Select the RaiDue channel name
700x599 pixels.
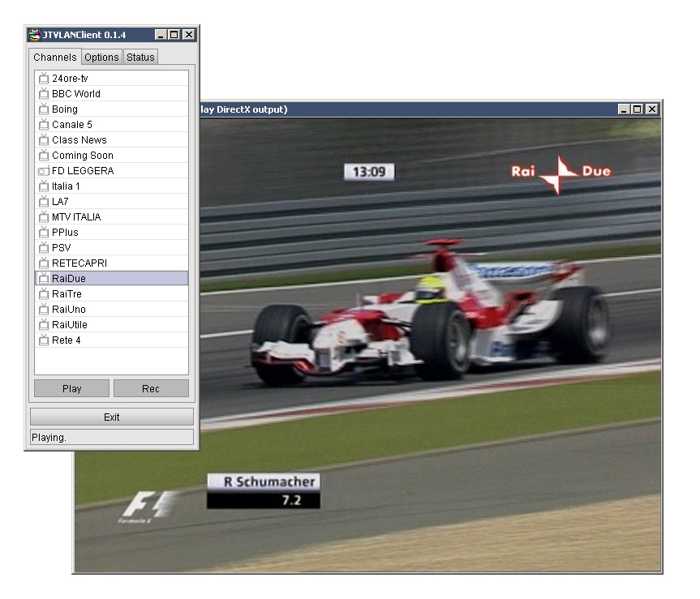(69, 278)
